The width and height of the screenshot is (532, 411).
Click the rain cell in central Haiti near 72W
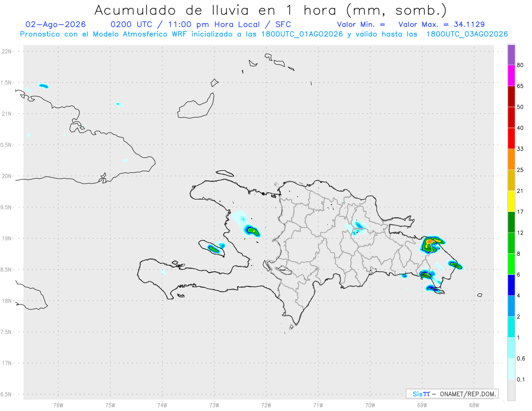[253, 231]
